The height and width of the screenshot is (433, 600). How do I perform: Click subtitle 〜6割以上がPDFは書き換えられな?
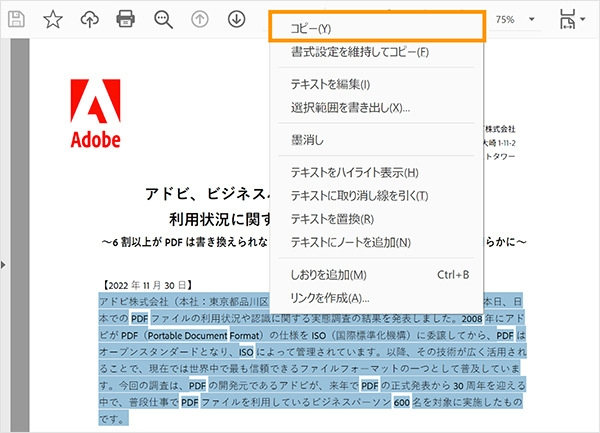(x=185, y=242)
